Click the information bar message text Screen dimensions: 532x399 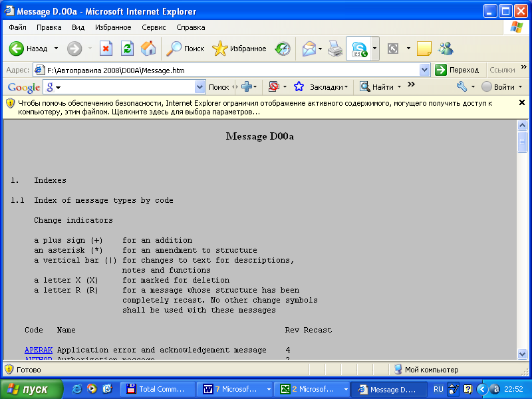(255, 107)
